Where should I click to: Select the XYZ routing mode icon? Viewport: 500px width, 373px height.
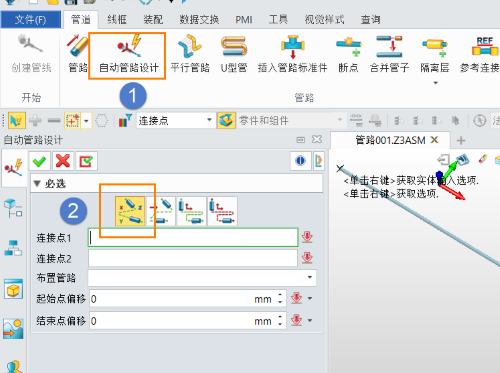130,211
